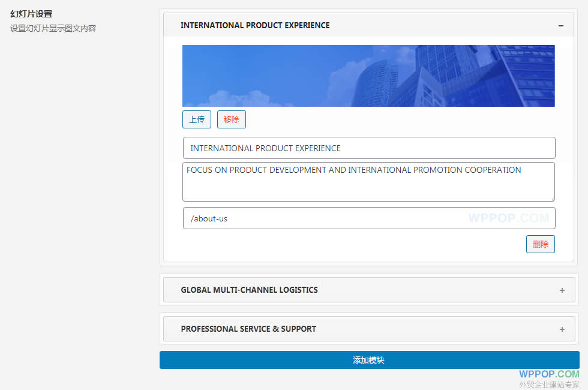Click the 设置幻灯片显示图文内容 description text
The image size is (588, 390).
pos(53,28)
